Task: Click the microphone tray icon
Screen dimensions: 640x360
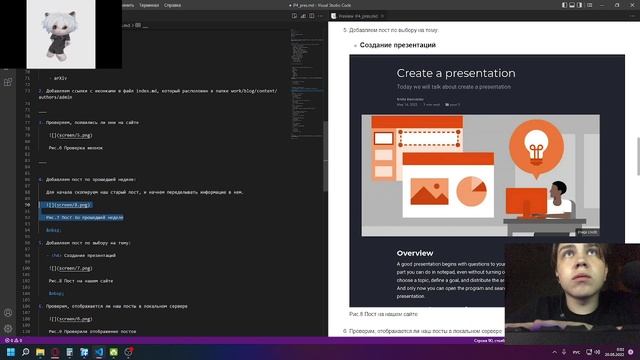Action: (564, 352)
